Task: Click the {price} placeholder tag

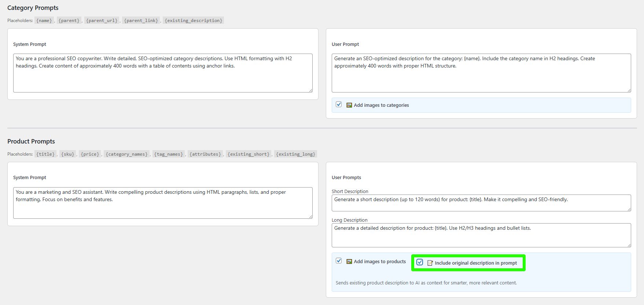Action: [90, 154]
